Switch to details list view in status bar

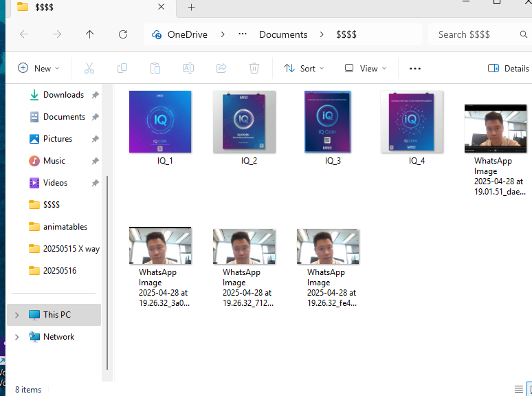(x=518, y=389)
